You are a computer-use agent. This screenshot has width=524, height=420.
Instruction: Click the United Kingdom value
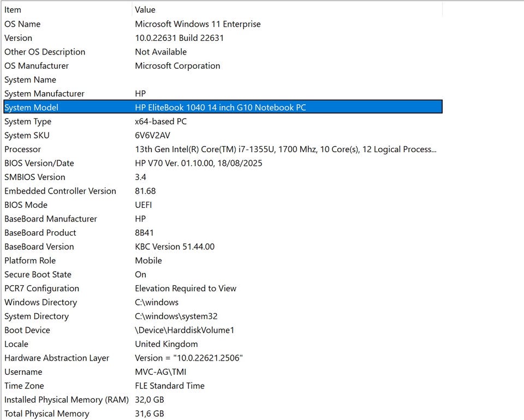[x=166, y=344]
